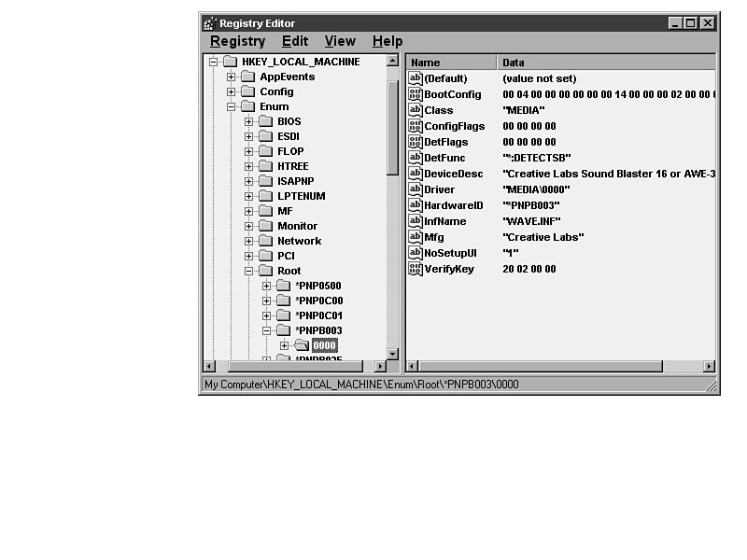The height and width of the screenshot is (560, 747).
Task: Select the VerifyKey binary value icon
Action: point(416,269)
